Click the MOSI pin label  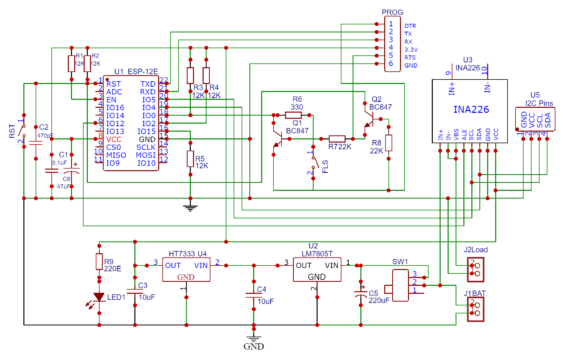[x=146, y=155]
